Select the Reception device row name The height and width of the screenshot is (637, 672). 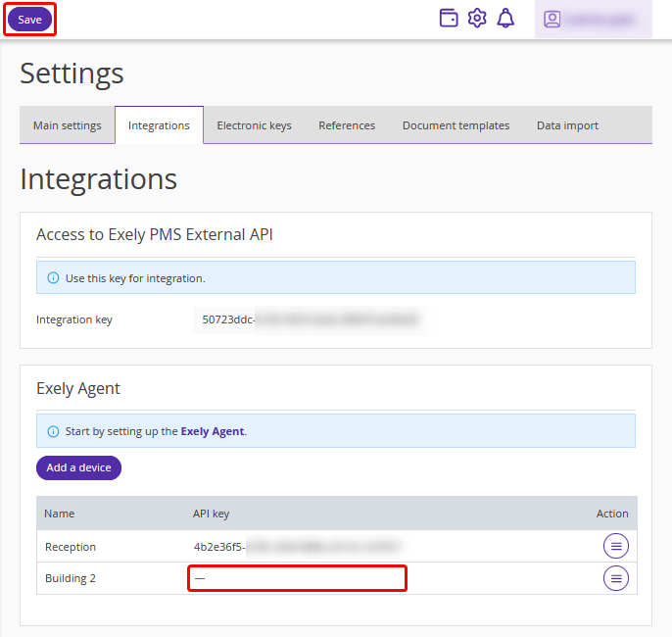[x=71, y=547]
